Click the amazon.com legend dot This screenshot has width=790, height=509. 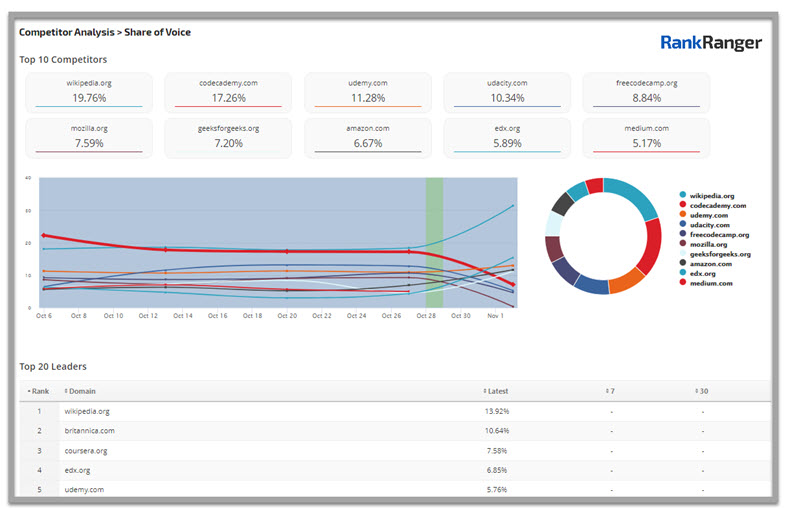(682, 264)
